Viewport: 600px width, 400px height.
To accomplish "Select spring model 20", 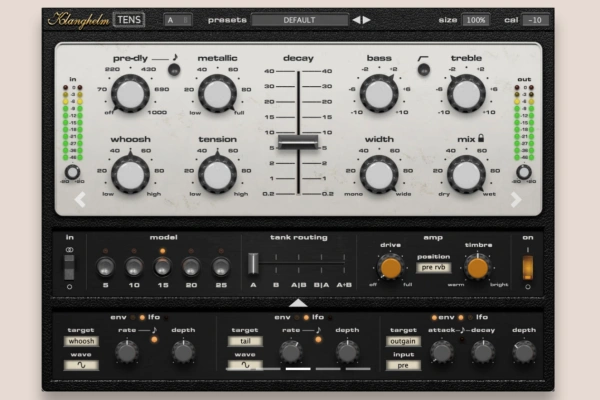I will point(191,267).
